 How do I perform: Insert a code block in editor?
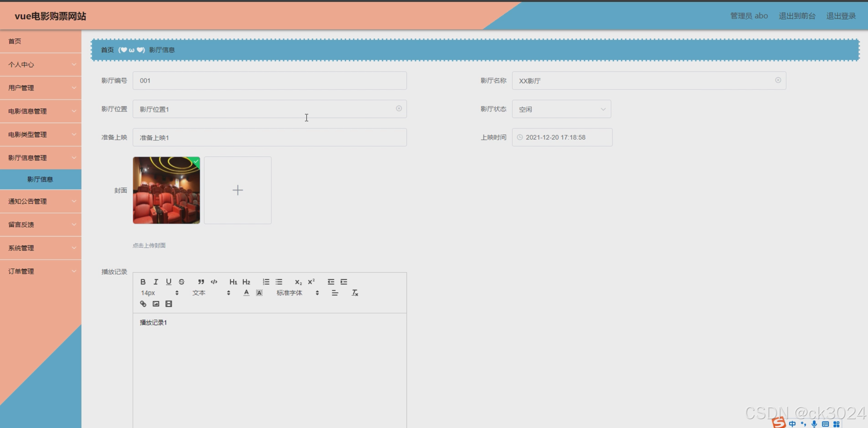tap(214, 282)
